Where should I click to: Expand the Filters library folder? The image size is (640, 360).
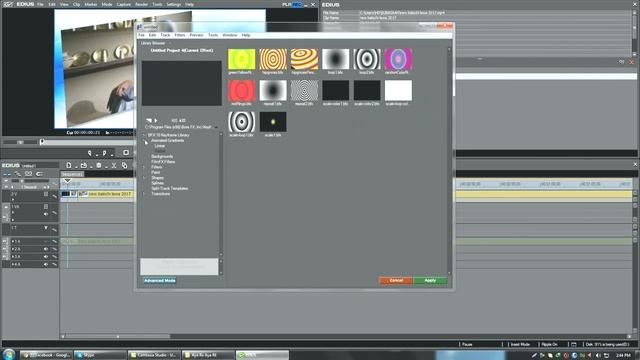click(x=144, y=167)
